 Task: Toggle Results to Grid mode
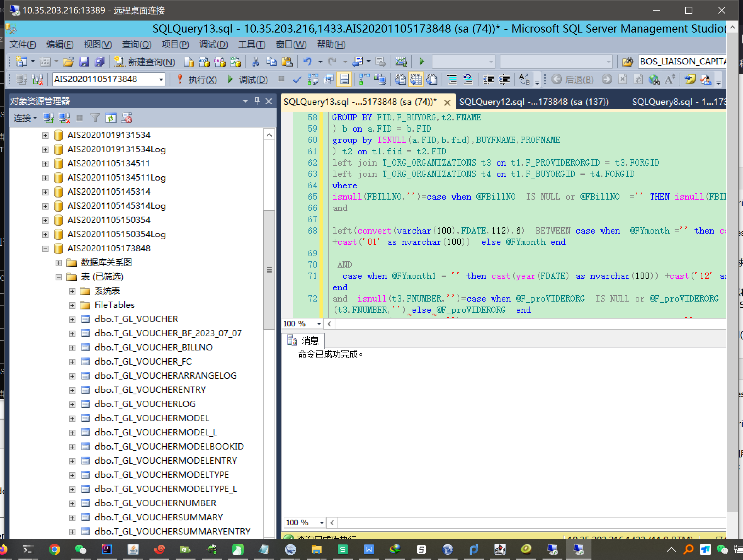point(416,80)
